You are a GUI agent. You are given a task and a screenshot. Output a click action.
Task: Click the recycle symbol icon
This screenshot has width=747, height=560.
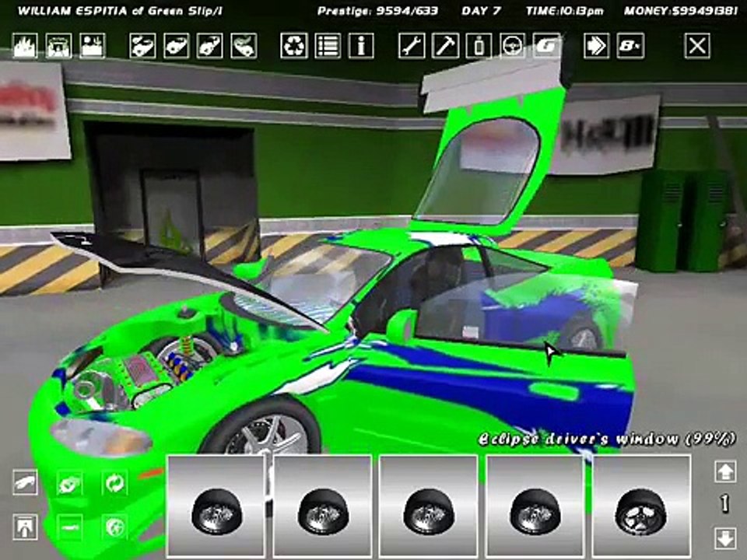click(x=294, y=46)
